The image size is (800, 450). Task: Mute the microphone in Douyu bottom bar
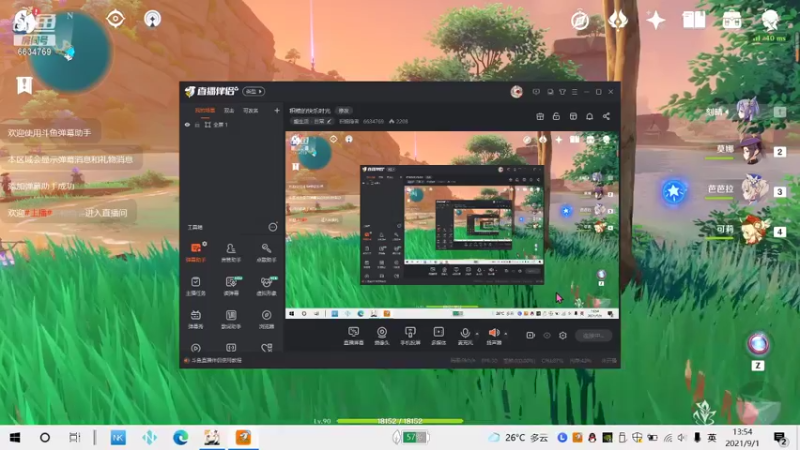[465, 336]
